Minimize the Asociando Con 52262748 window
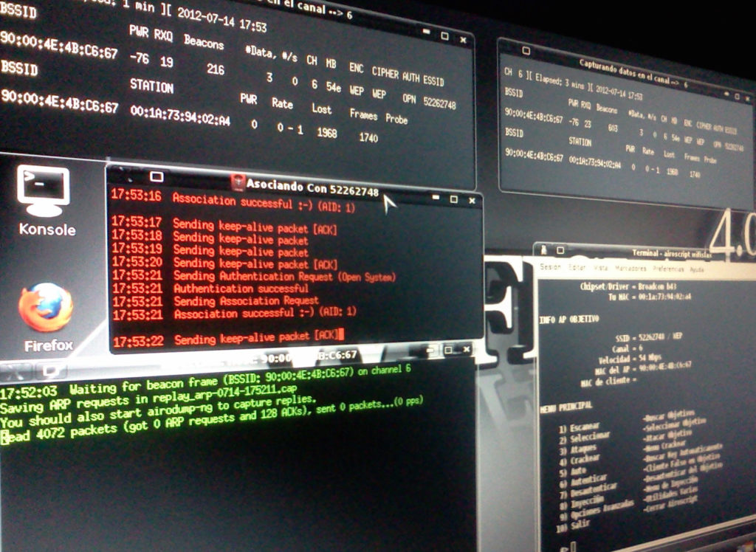The height and width of the screenshot is (552, 756). [435, 198]
